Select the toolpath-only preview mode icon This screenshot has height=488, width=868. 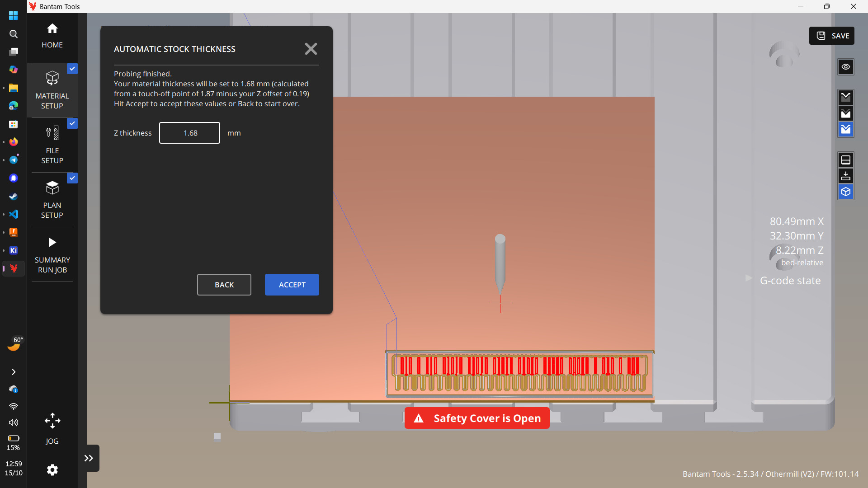pos(846,97)
